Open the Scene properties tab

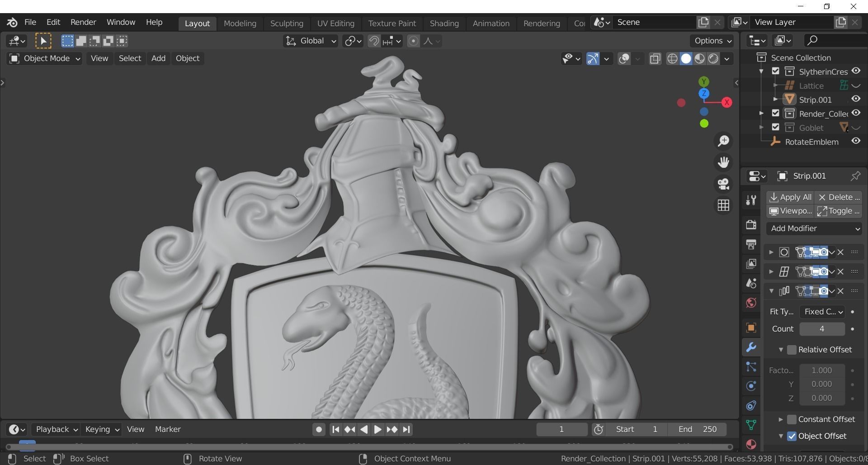click(751, 283)
